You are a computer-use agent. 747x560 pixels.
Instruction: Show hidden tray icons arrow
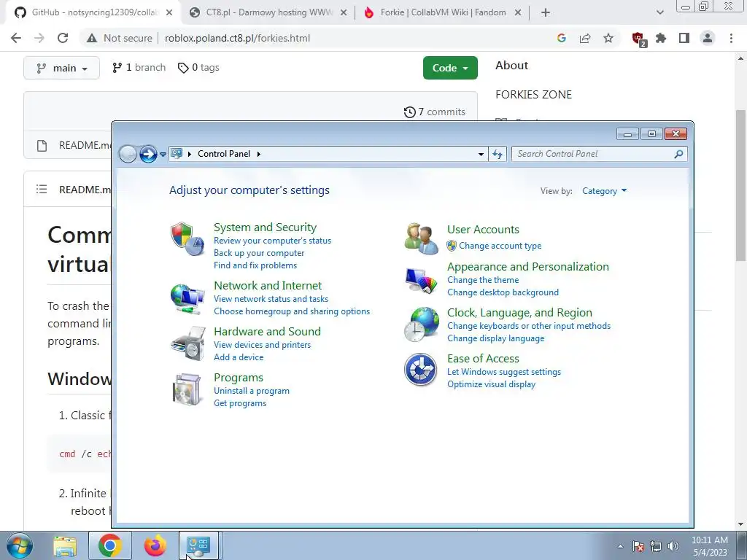tap(620, 546)
